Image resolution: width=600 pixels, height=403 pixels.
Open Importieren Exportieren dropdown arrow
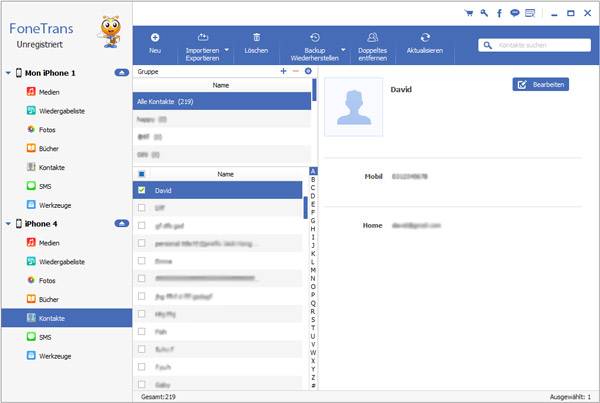pos(226,48)
